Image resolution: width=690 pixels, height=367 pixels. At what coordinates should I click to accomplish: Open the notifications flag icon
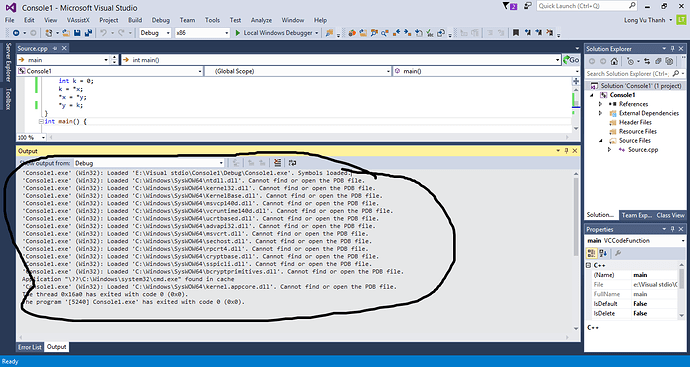click(x=510, y=6)
